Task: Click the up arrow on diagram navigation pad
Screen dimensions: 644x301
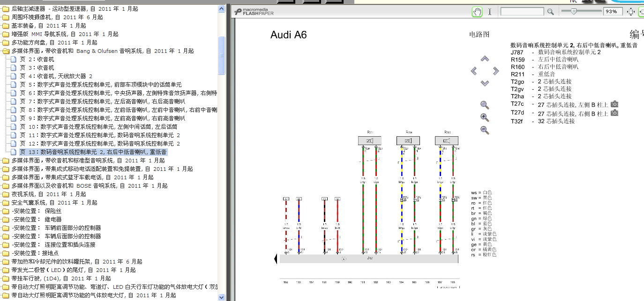Action: [x=485, y=59]
